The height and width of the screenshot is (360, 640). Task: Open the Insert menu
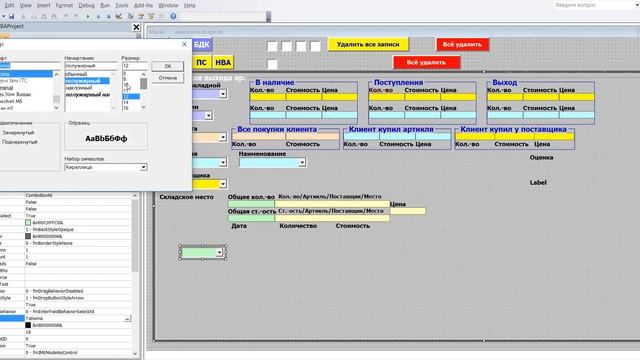44,5
